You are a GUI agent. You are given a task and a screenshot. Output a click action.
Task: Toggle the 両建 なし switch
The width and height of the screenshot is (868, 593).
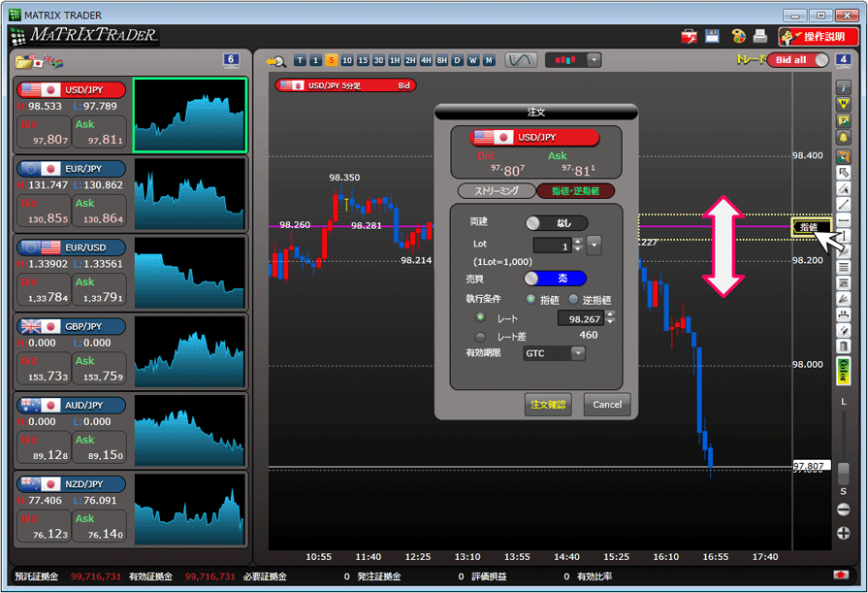click(557, 223)
